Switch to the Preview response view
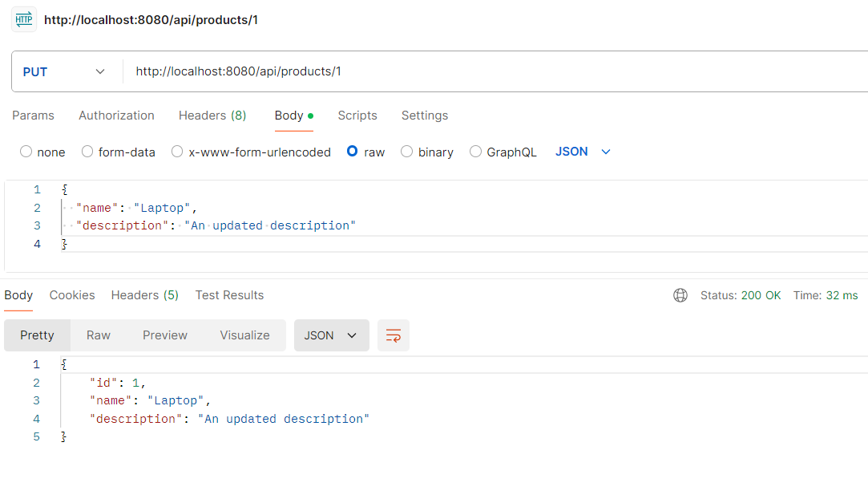 click(x=165, y=335)
